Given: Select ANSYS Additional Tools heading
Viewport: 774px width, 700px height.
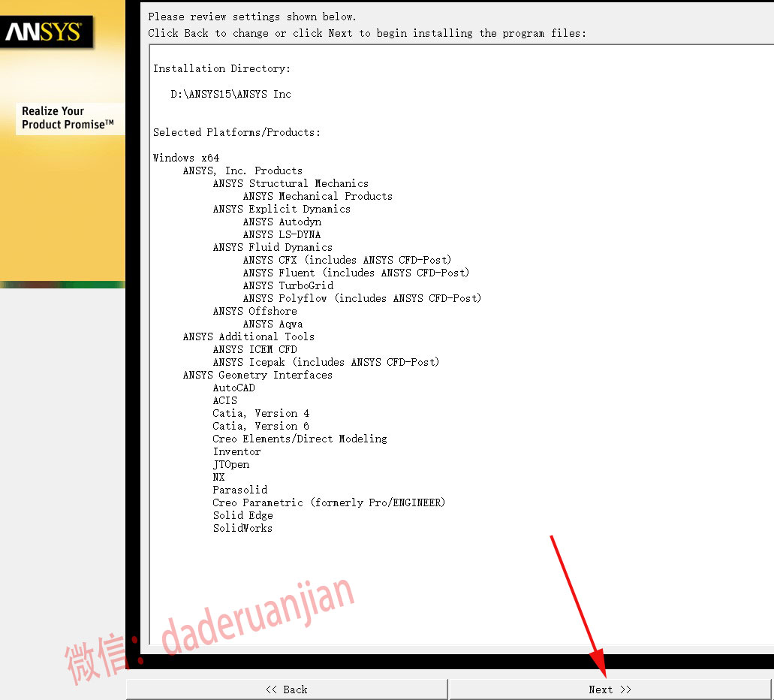Looking at the screenshot, I should click(x=248, y=336).
